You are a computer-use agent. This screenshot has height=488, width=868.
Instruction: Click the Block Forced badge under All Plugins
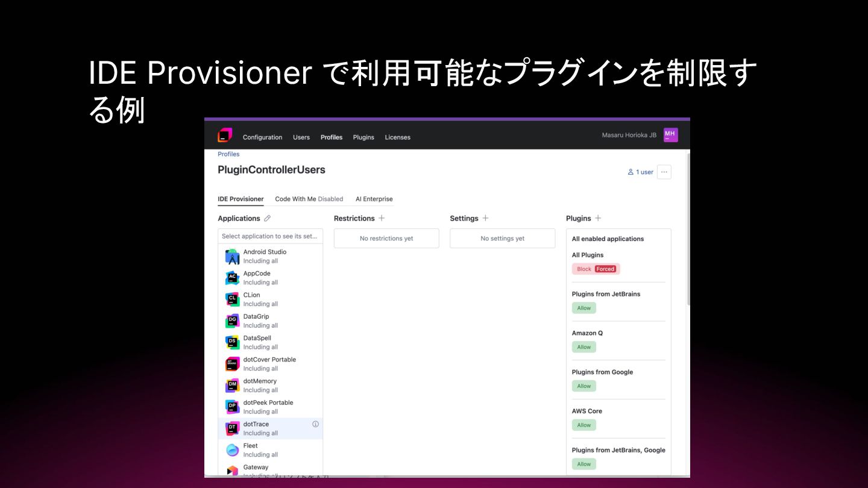pyautogui.click(x=596, y=269)
